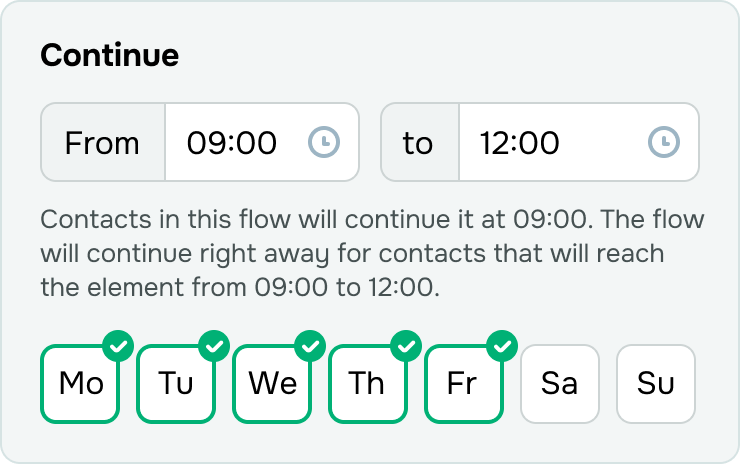Click the to label of time range

[420, 142]
